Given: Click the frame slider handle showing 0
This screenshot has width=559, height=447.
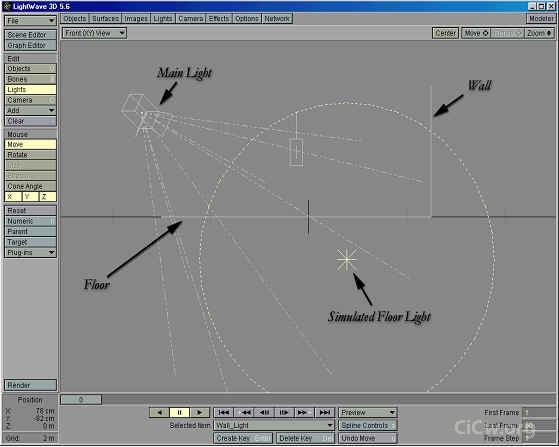Looking at the screenshot, I should [81, 399].
